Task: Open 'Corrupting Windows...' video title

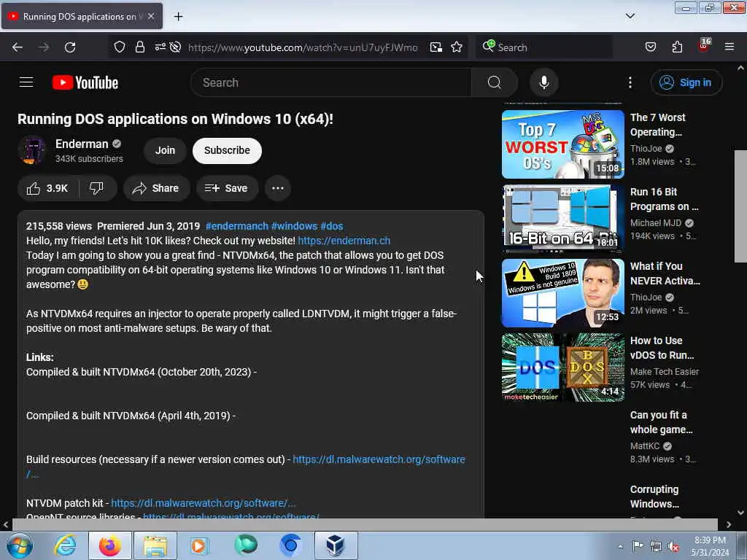Action: (x=654, y=496)
